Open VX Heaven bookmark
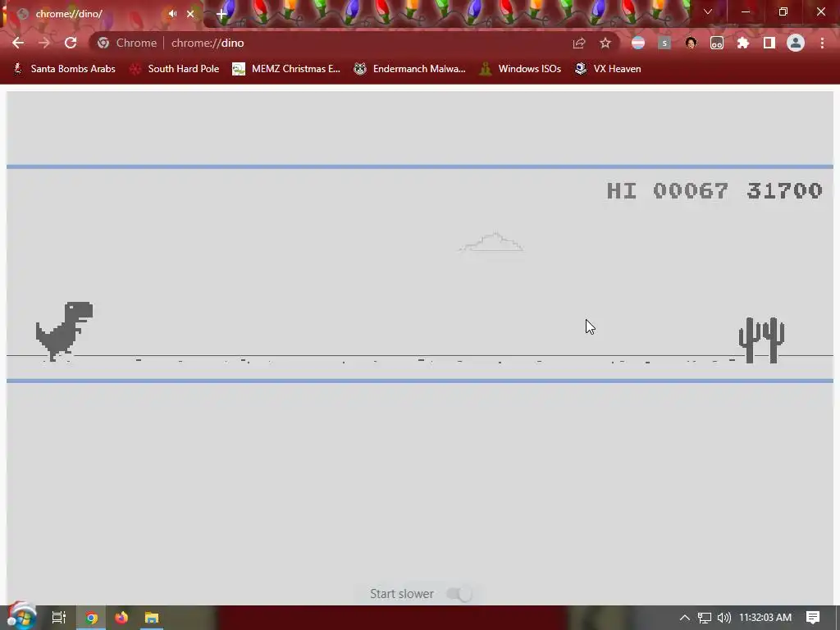The image size is (840, 630). pyautogui.click(x=608, y=69)
